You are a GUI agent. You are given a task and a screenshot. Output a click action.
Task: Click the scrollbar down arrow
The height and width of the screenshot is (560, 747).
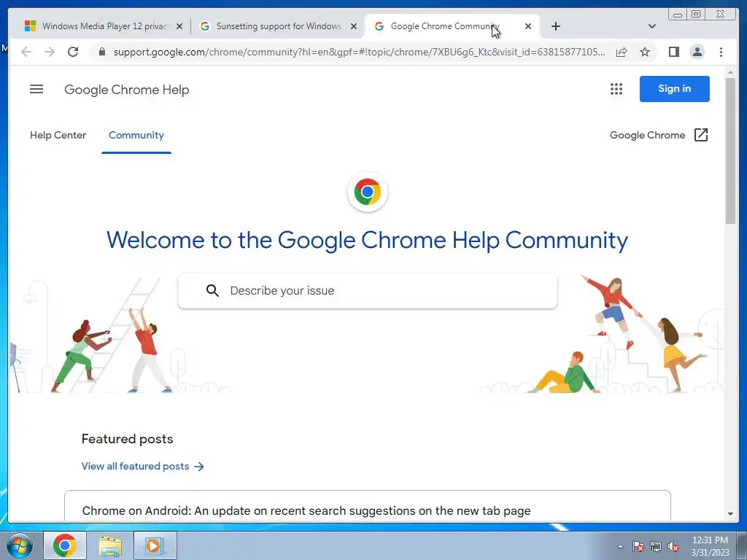730,514
